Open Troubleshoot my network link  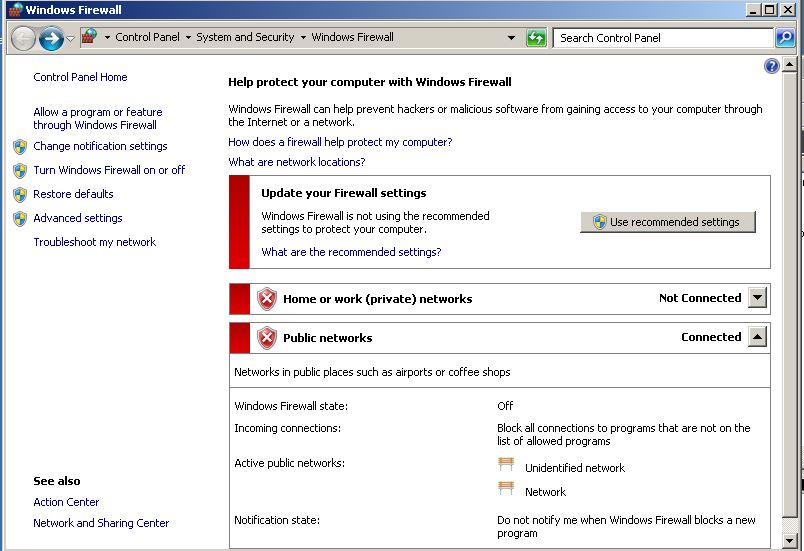point(94,242)
